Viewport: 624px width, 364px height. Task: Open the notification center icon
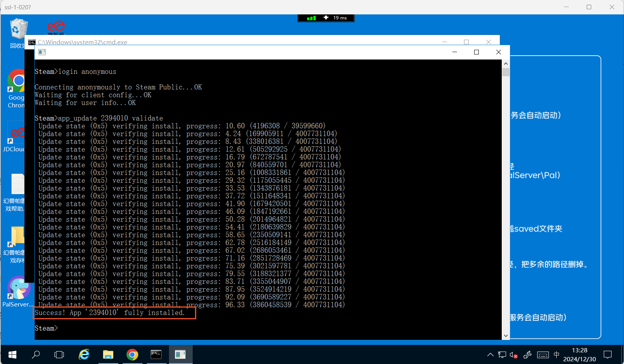pos(608,355)
